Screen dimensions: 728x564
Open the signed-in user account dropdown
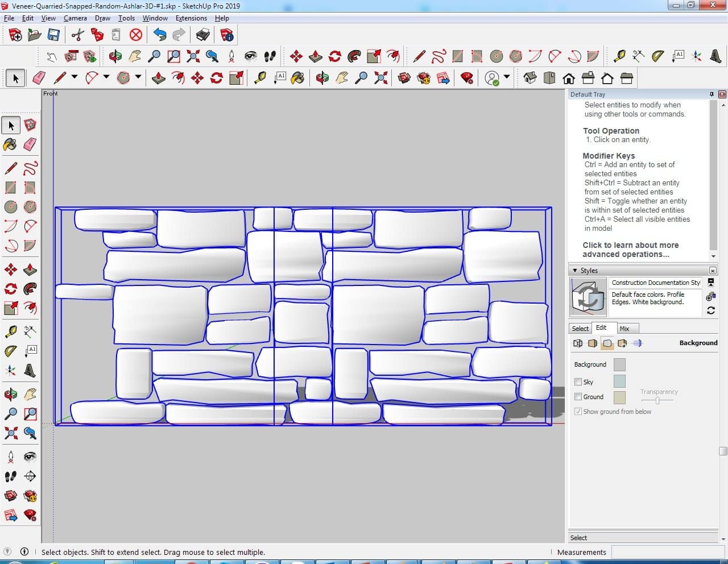click(506, 77)
